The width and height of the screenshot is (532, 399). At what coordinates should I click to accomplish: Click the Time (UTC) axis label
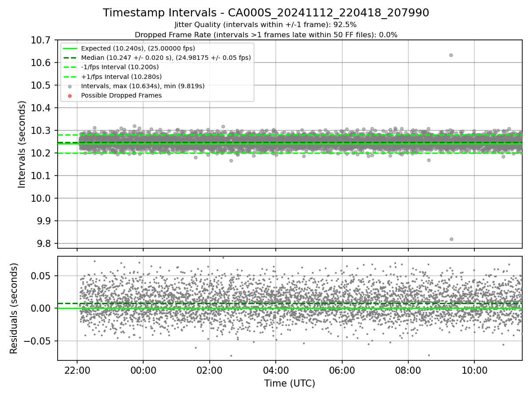(289, 383)
